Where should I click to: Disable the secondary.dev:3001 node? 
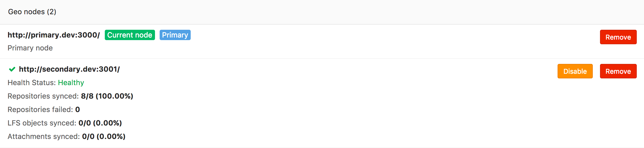click(575, 71)
